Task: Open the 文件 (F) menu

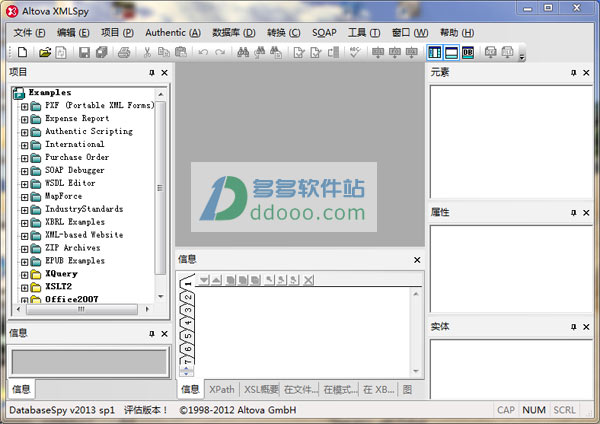Action: coord(29,33)
